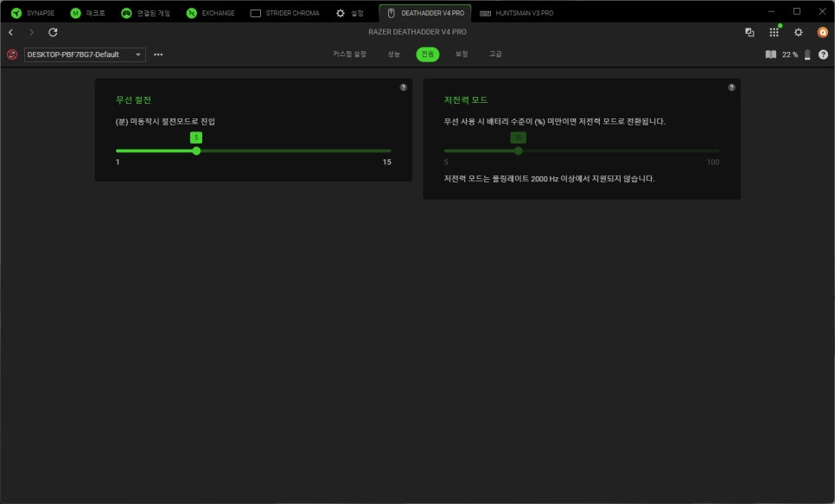
Task: Click the maximum value 15 label
Action: tap(386, 162)
